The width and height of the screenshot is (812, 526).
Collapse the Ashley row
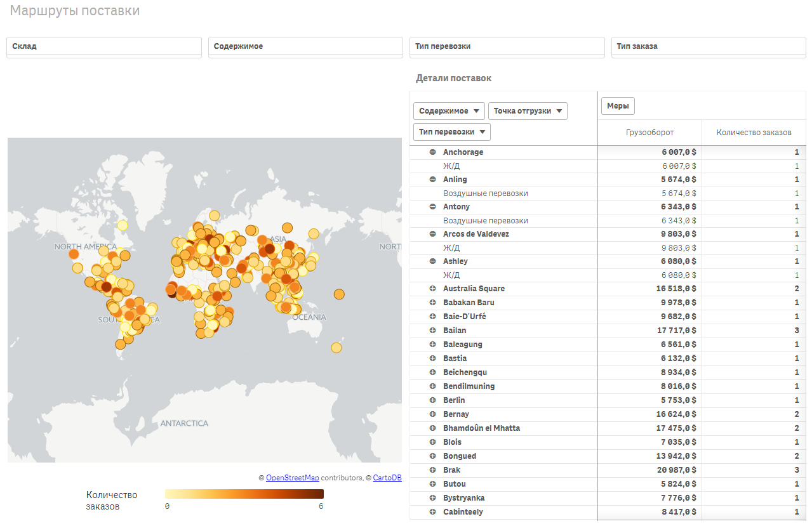click(433, 261)
